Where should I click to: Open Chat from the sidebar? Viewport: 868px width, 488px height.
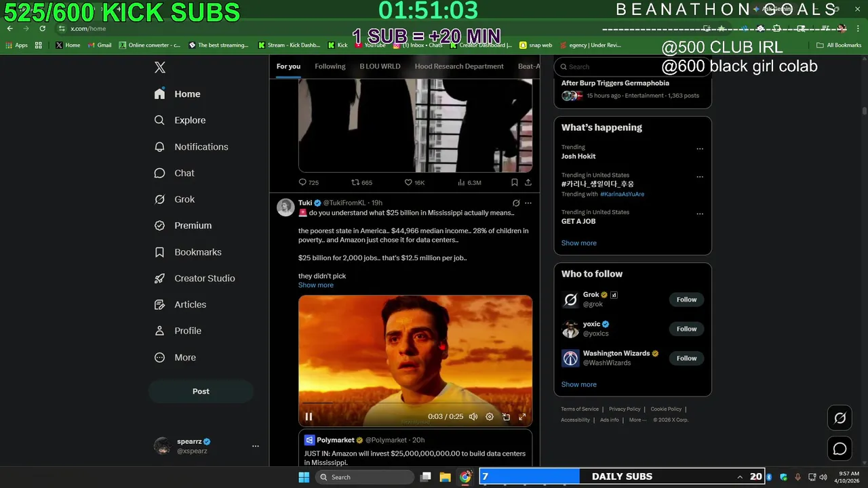(x=175, y=173)
